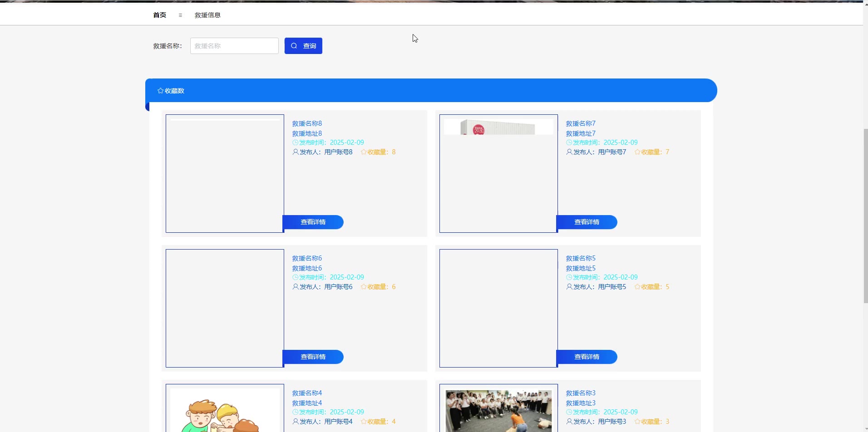Click the star icon beside 收藏数 header
Image resolution: width=868 pixels, height=432 pixels.
160,91
